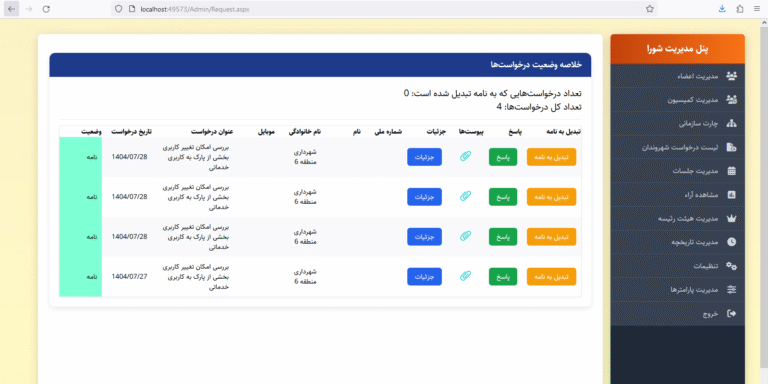Click the members icon beside مدیریت اعضاء
This screenshot has height=384, width=768.
(x=731, y=76)
